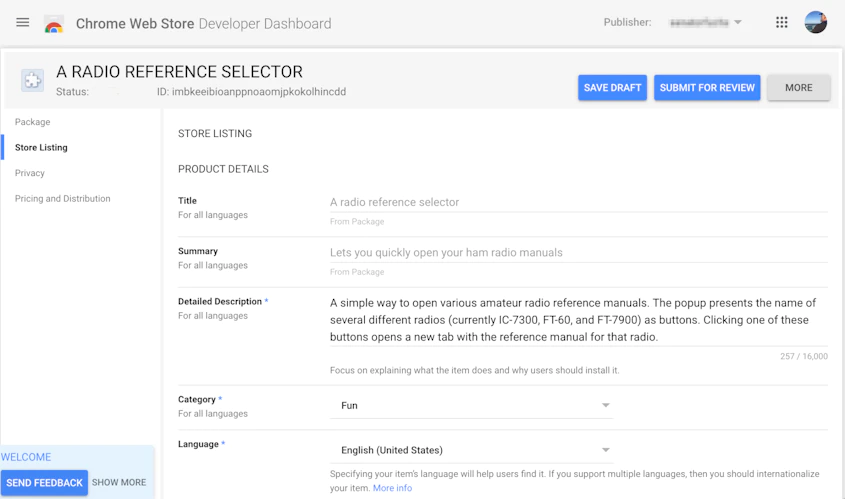
Task: Click the Send Feedback button
Action: coord(44,483)
